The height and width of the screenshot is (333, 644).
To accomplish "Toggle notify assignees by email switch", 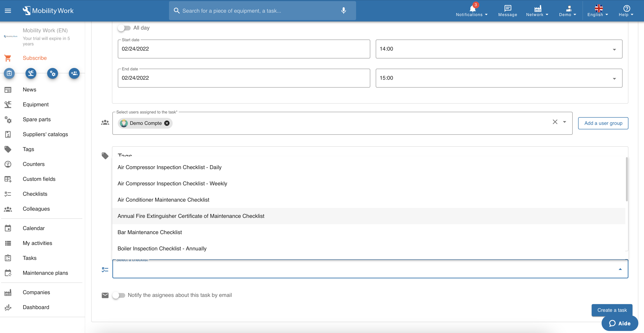I will coord(119,295).
